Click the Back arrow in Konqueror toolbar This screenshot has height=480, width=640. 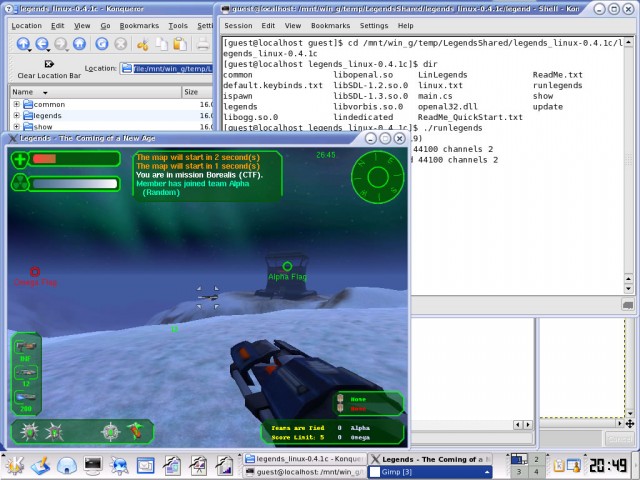[42, 44]
